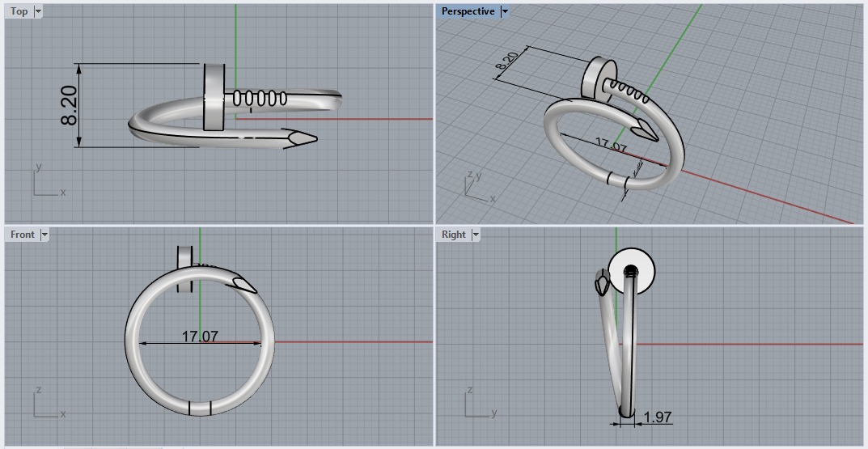Click the nail point tip in Perspective view
The image size is (868, 449).
coord(645,129)
